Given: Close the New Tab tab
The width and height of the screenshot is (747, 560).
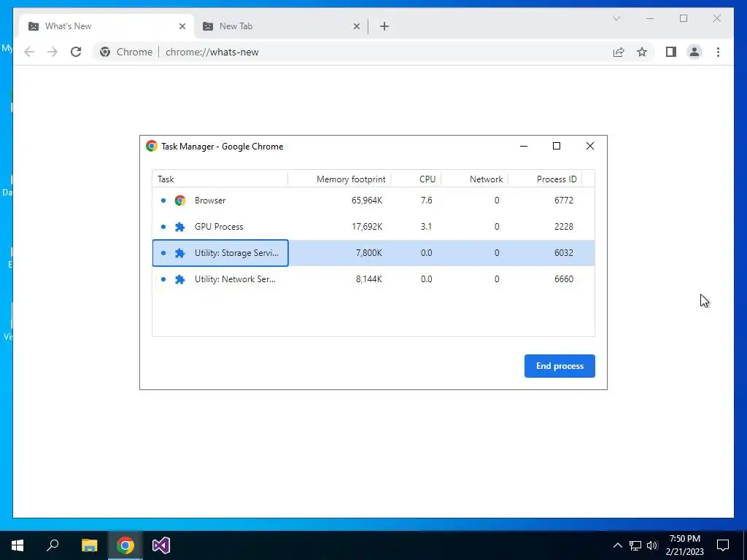Looking at the screenshot, I should pos(356,26).
